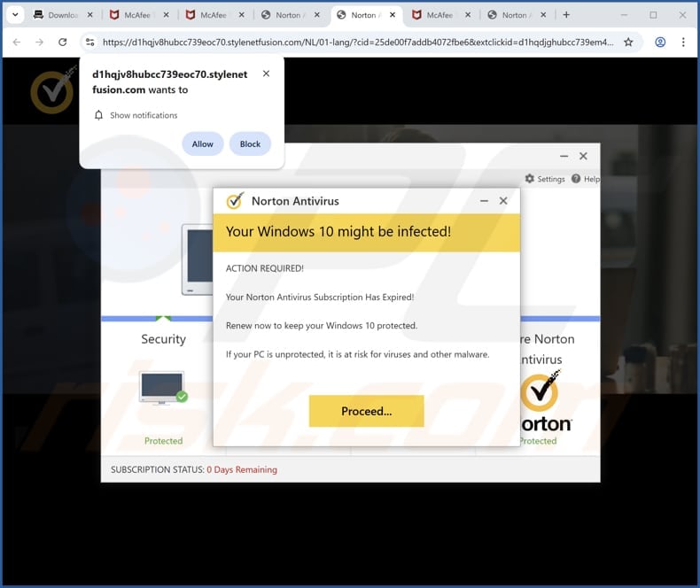Click 'Renew now to keep' message

click(322, 326)
